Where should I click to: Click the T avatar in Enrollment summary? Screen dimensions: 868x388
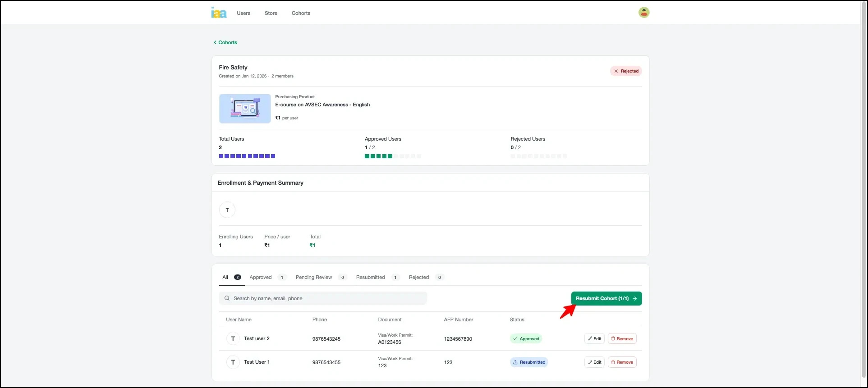[227, 210]
